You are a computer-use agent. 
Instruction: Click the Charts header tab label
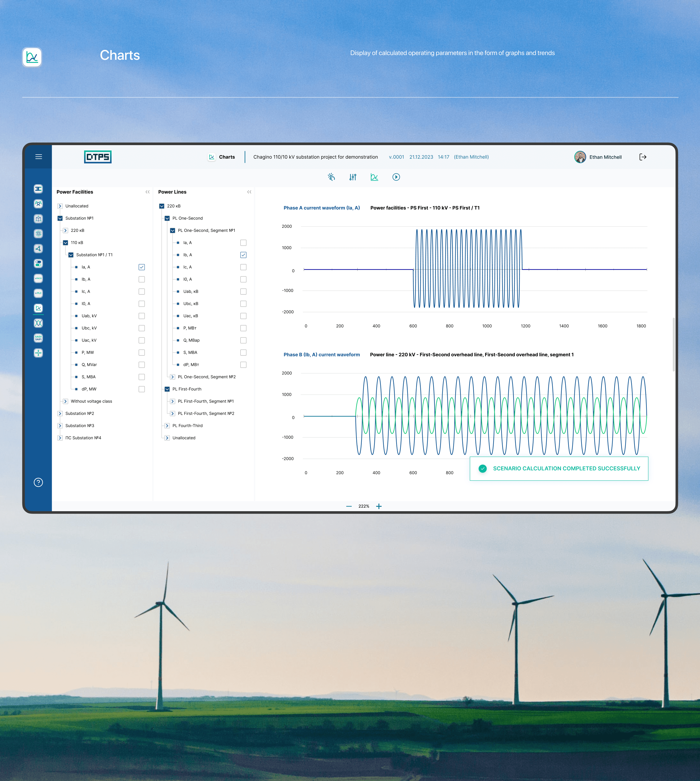tap(227, 157)
